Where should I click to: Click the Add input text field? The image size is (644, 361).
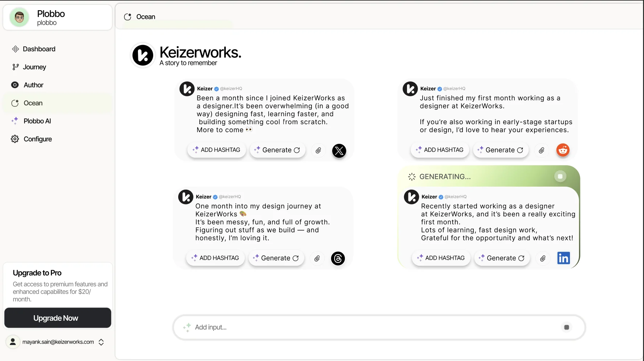click(x=379, y=327)
